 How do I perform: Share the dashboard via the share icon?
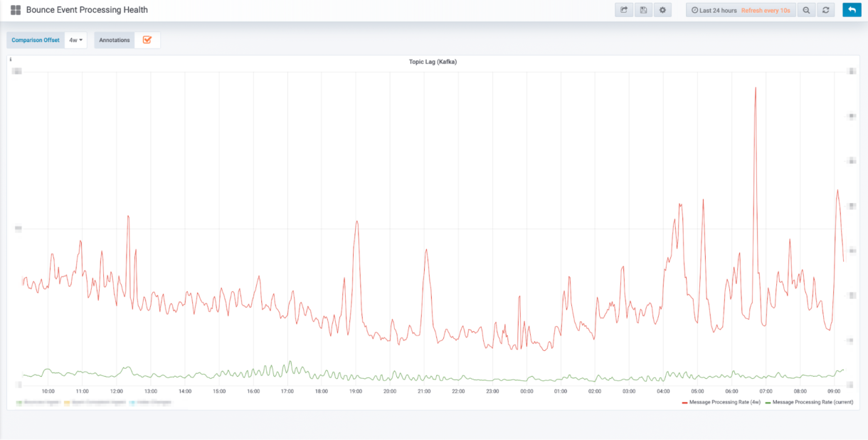624,10
